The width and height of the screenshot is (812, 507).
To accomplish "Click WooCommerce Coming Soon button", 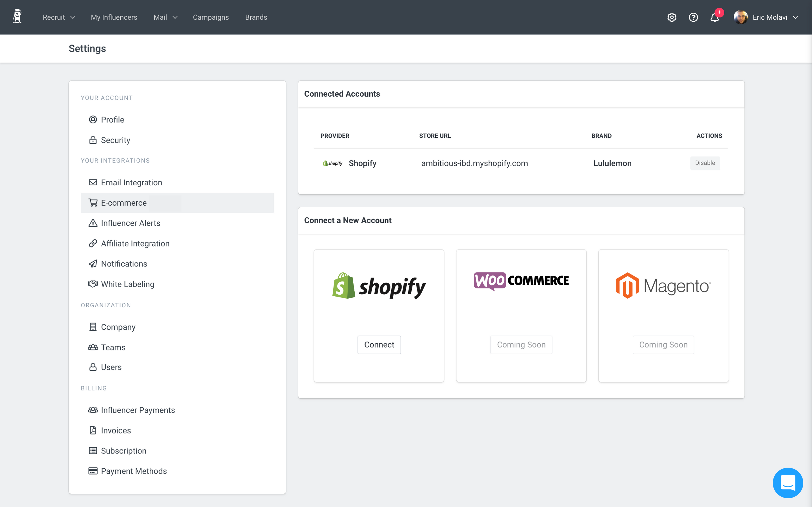I will click(x=521, y=345).
